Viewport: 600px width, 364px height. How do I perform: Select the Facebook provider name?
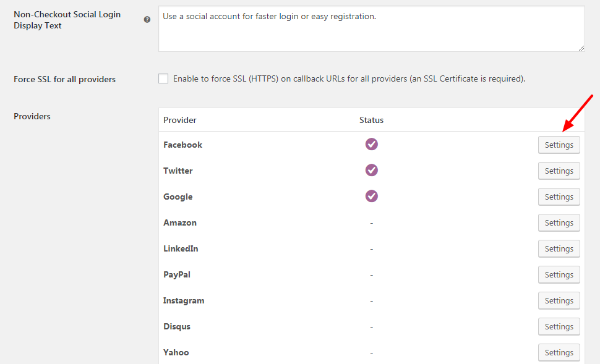pyautogui.click(x=182, y=145)
